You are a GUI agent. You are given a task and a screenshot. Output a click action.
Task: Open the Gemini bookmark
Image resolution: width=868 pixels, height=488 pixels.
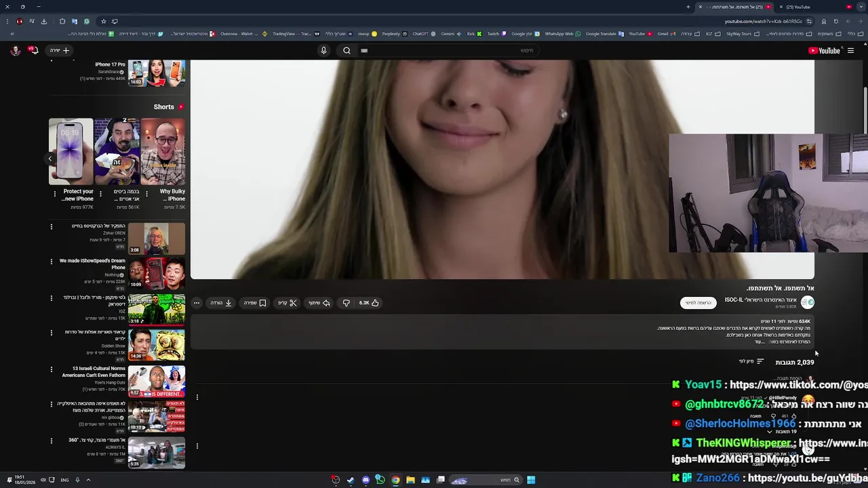[x=452, y=33]
